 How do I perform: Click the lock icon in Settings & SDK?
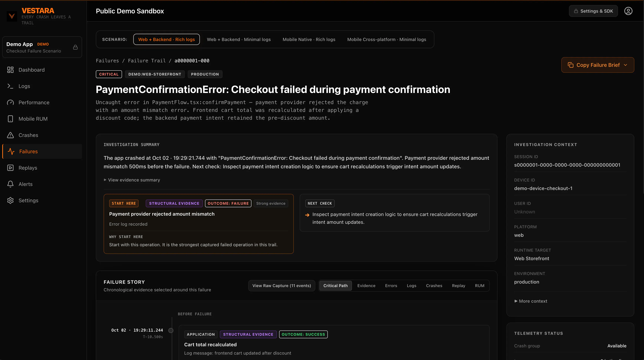[576, 11]
